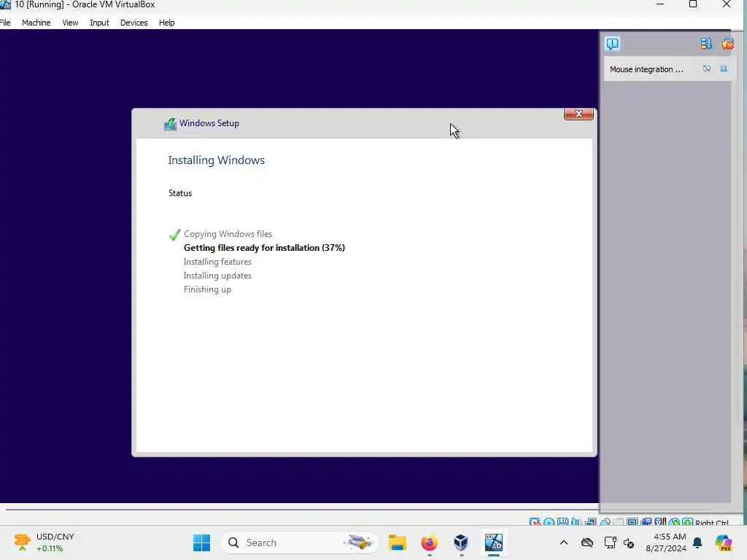This screenshot has width=747, height=560.
Task: Dismiss the Mouse integration notification
Action: click(x=724, y=69)
